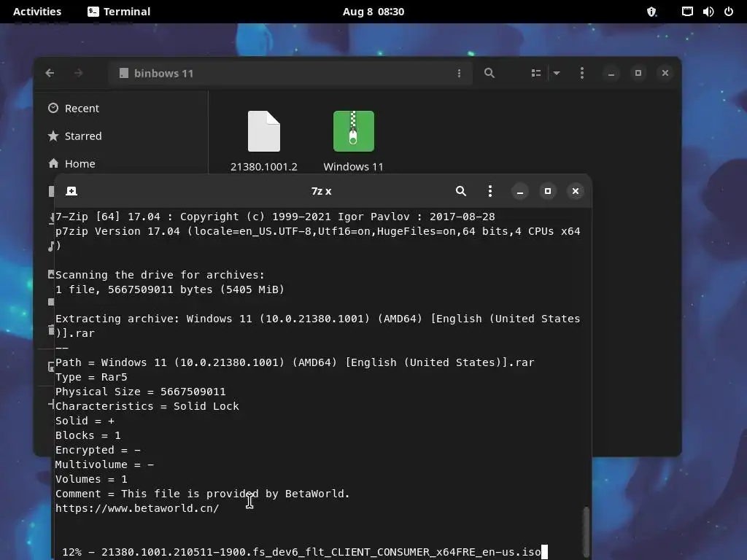Click the https://www.betaworld.cn/ URL in terminal

point(137,508)
